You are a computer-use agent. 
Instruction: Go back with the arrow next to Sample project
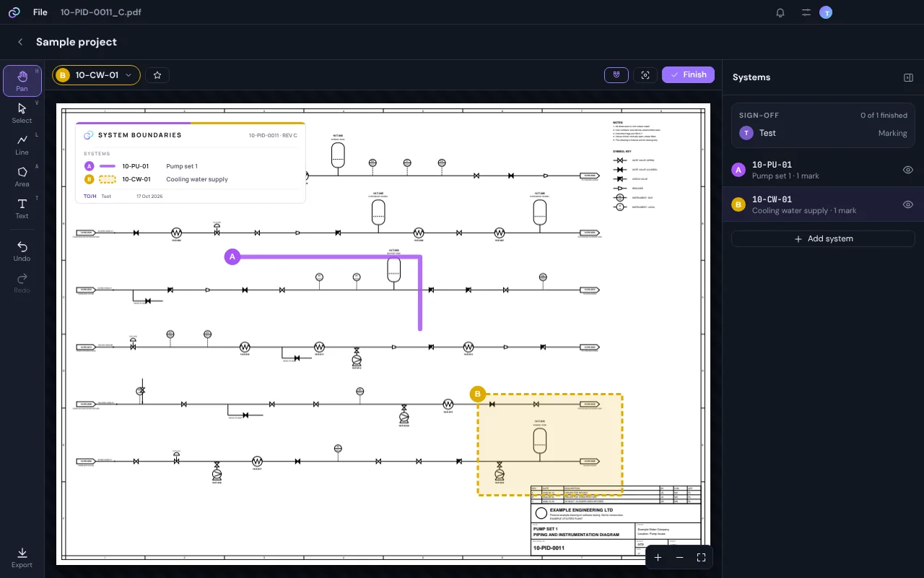pyautogui.click(x=21, y=42)
